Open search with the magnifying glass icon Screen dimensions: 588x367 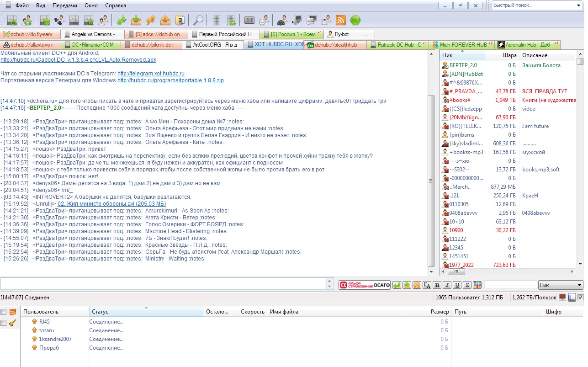198,20
